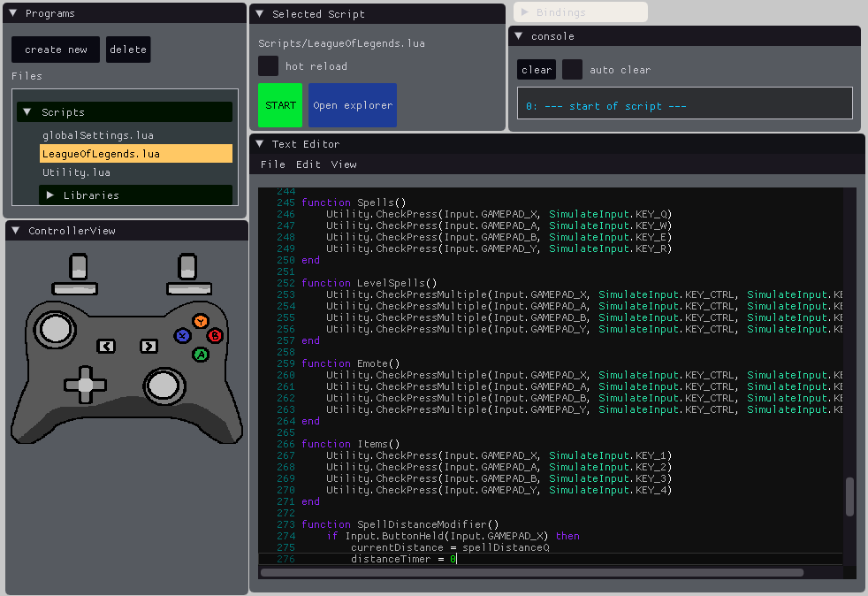Click the editor vertical scrollbar thumb
Image resolution: width=868 pixels, height=596 pixels.
[x=849, y=497]
